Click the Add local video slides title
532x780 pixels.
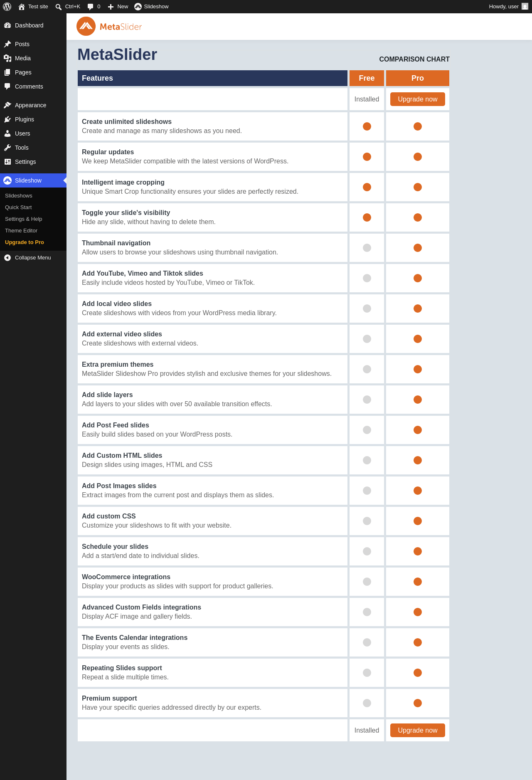pos(117,304)
